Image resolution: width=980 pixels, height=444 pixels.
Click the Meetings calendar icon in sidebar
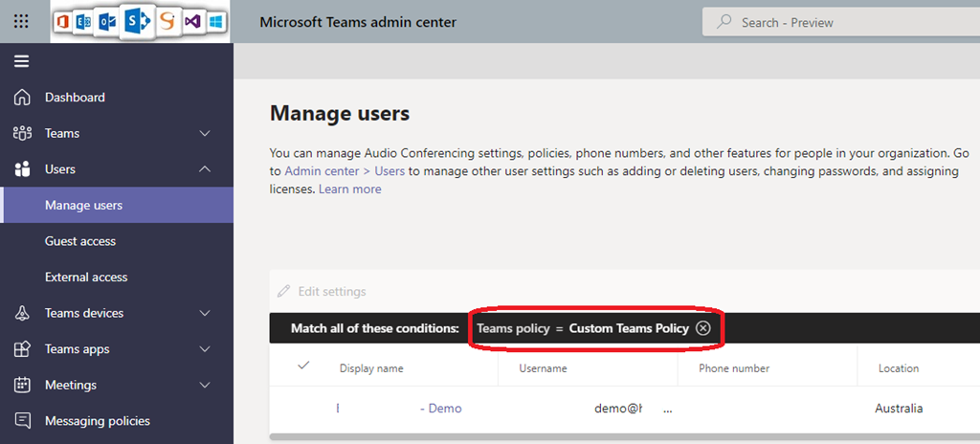tap(22, 385)
